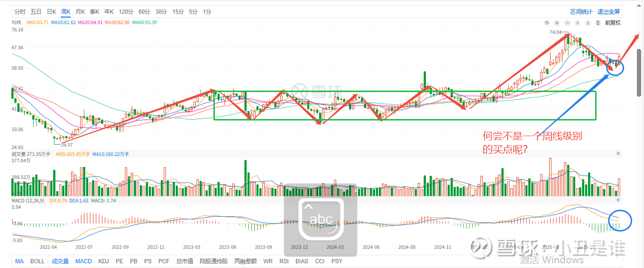This screenshot has width=644, height=268.
Task: Enable the RSI indicator
Action: click(x=284, y=261)
